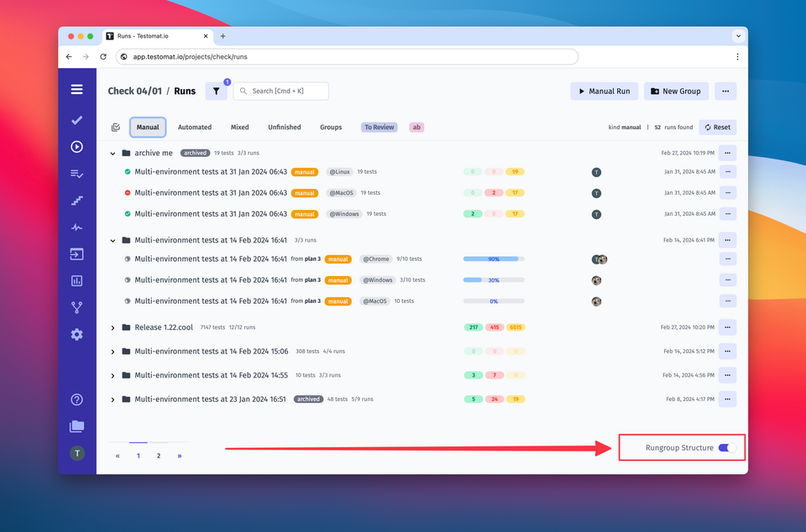
Task: Start a Manual Run
Action: [x=604, y=91]
